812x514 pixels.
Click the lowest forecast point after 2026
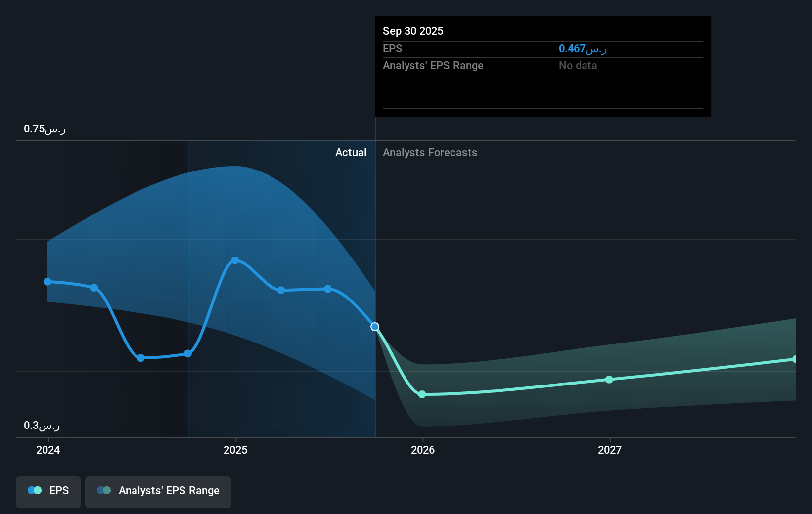[x=422, y=394]
